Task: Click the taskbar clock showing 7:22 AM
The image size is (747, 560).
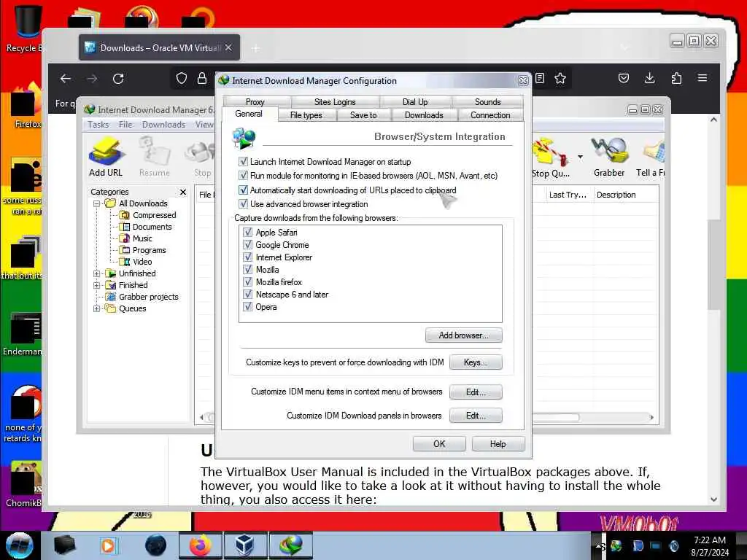Action: tap(709, 540)
